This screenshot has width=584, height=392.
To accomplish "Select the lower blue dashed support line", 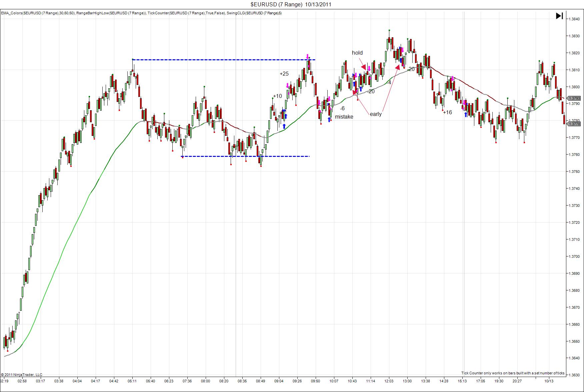I will point(245,156).
